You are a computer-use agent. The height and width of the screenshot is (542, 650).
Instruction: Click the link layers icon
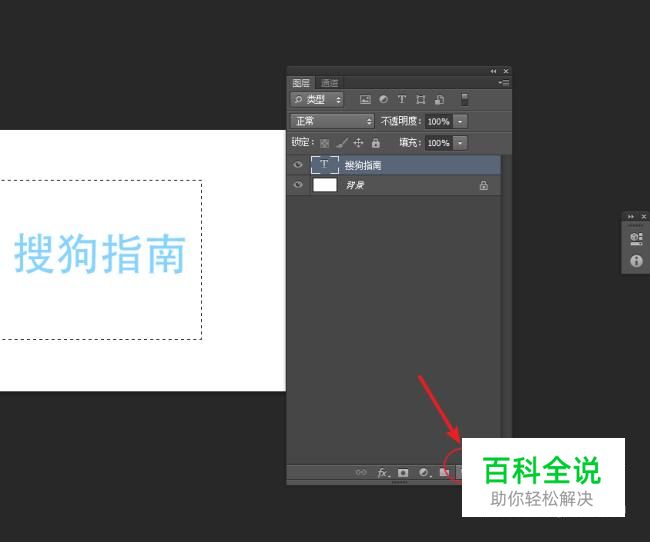coord(361,472)
